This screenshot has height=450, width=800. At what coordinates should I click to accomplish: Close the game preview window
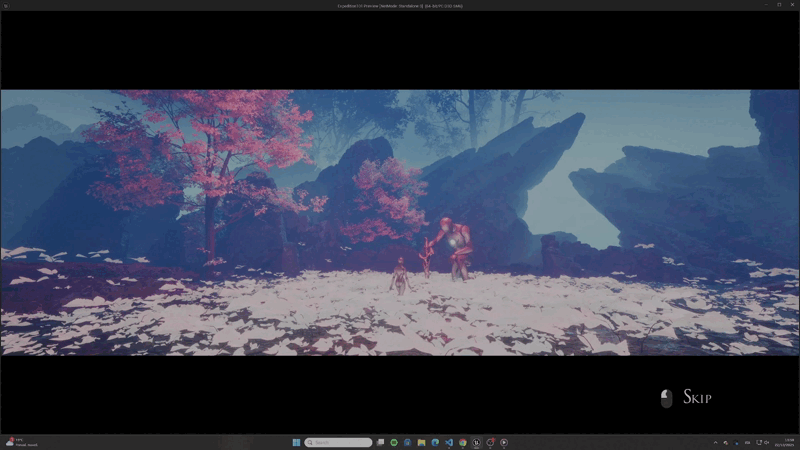point(792,5)
